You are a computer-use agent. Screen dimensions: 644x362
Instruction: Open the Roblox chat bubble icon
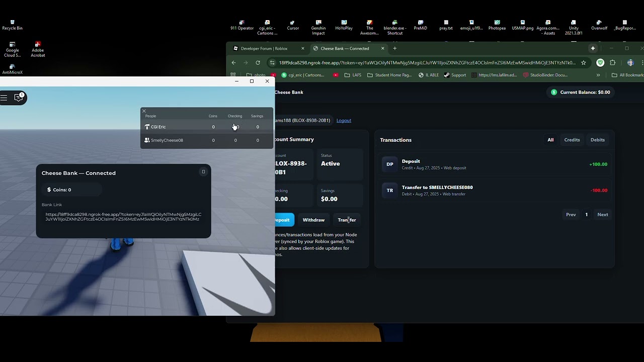[19, 98]
